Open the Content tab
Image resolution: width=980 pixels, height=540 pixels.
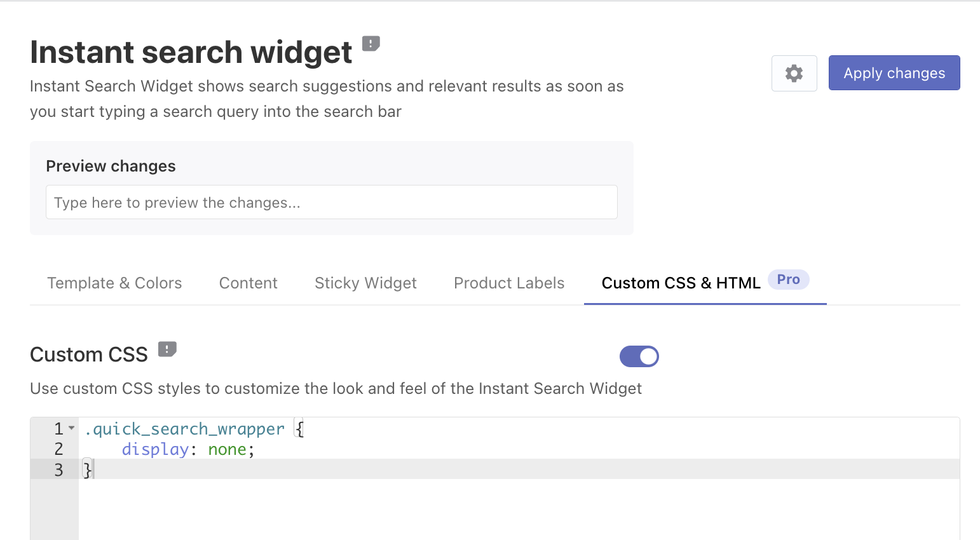[x=248, y=283]
